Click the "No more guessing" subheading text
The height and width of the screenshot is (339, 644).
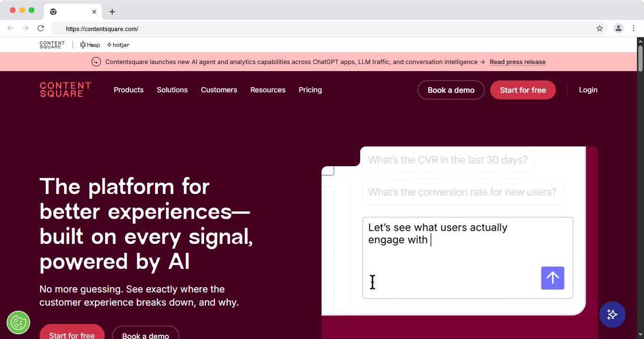pyautogui.click(x=139, y=296)
